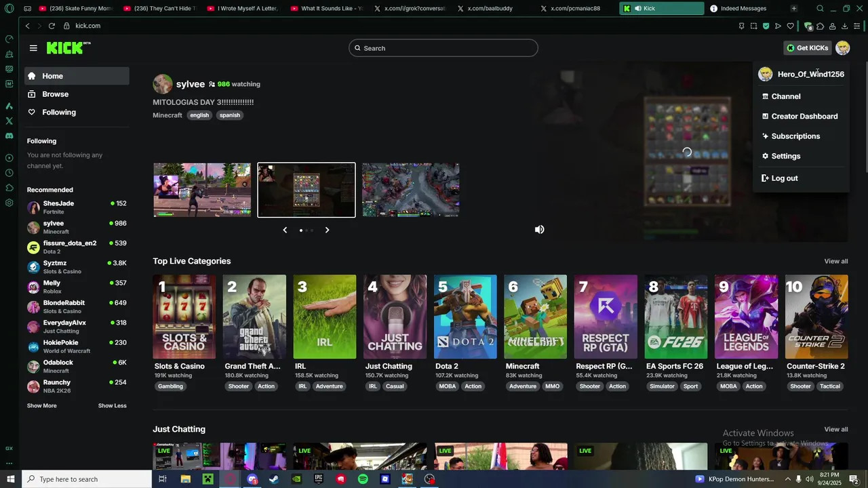
Task: Toggle stream volume speaker icon
Action: pyautogui.click(x=539, y=230)
